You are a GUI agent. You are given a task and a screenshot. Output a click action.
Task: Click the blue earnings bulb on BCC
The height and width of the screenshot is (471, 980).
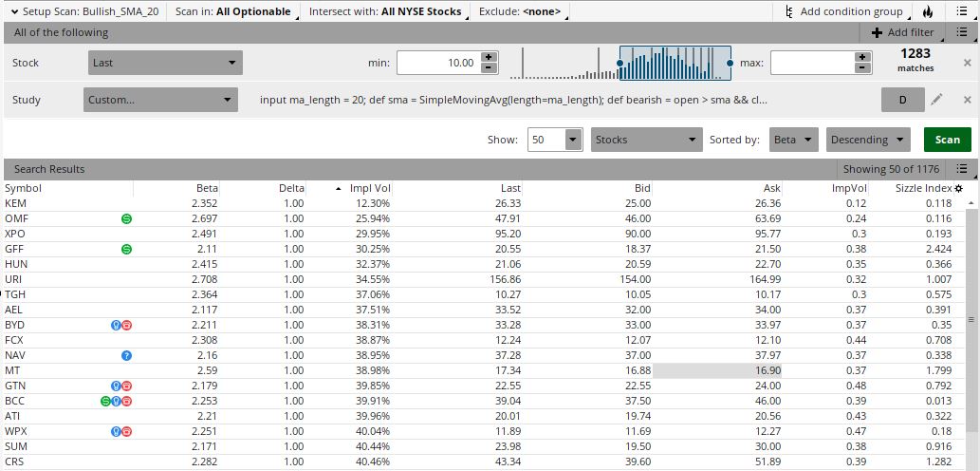pos(116,401)
